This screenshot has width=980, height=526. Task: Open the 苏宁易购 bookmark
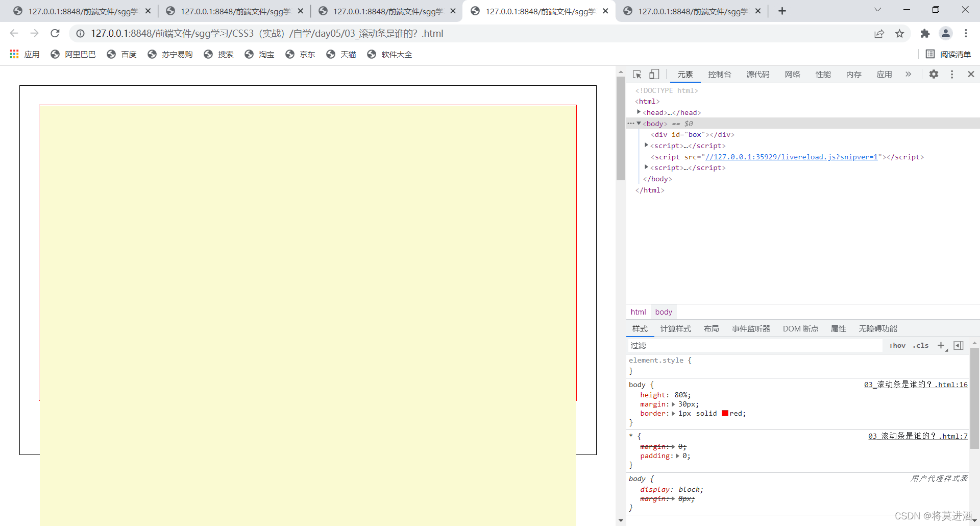click(x=170, y=54)
